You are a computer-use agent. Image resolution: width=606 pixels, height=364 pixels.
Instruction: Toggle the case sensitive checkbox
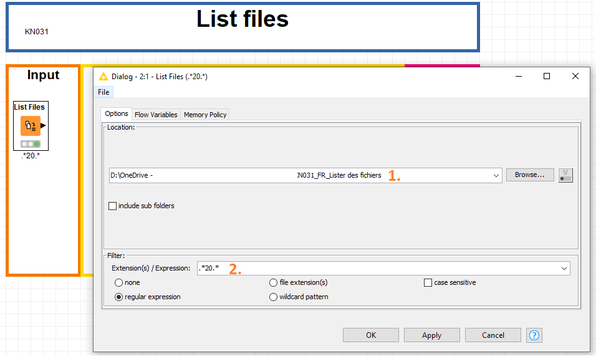click(428, 283)
